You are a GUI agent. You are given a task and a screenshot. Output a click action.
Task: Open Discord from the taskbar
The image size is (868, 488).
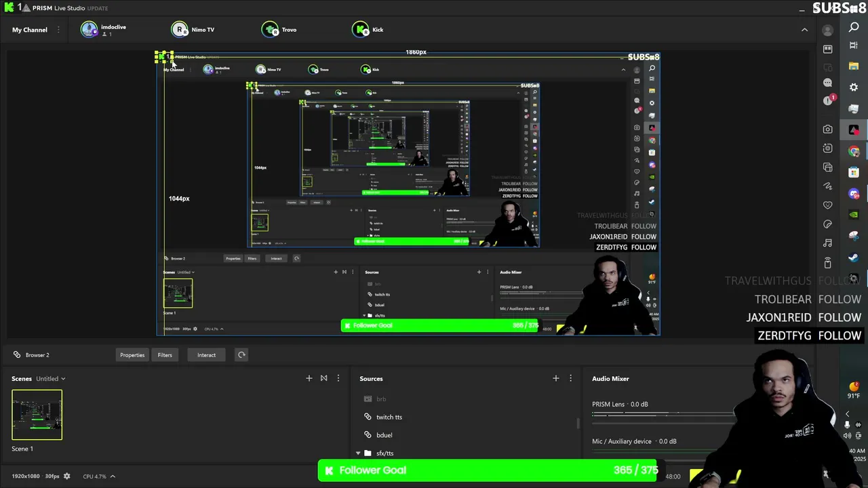854,194
